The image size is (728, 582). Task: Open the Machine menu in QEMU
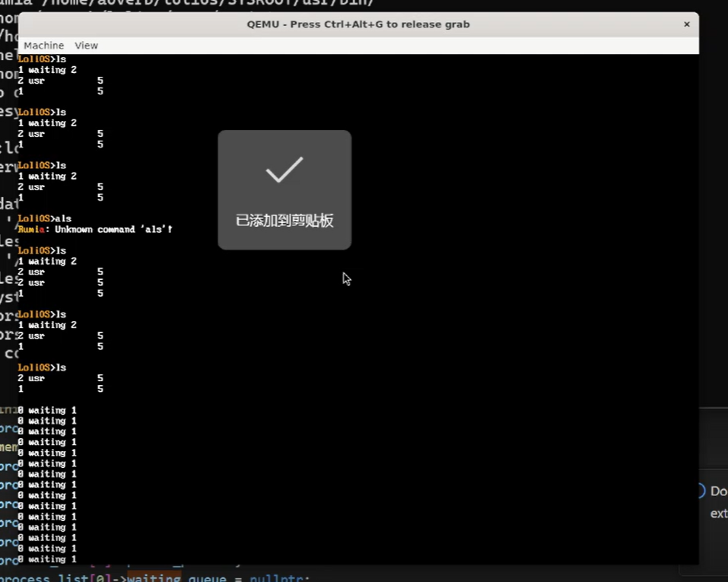click(43, 46)
